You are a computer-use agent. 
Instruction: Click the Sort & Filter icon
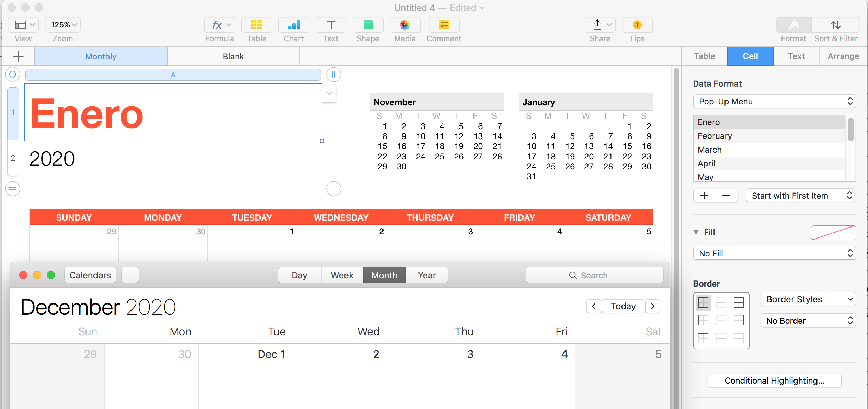(836, 25)
